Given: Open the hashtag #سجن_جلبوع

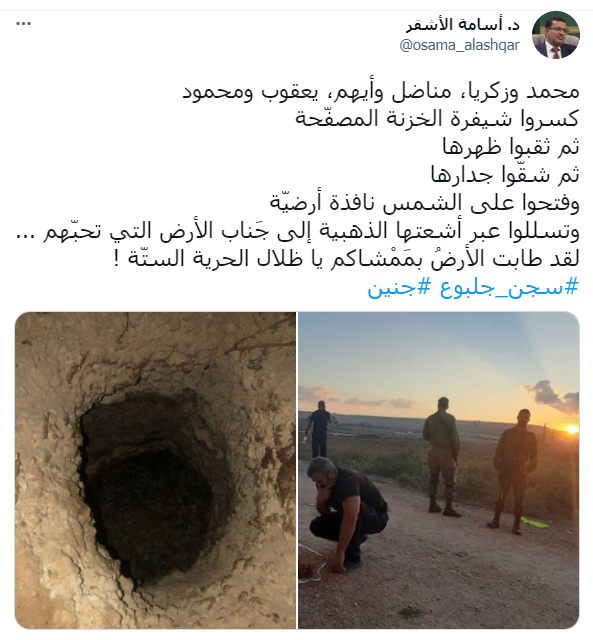Looking at the screenshot, I should [509, 287].
